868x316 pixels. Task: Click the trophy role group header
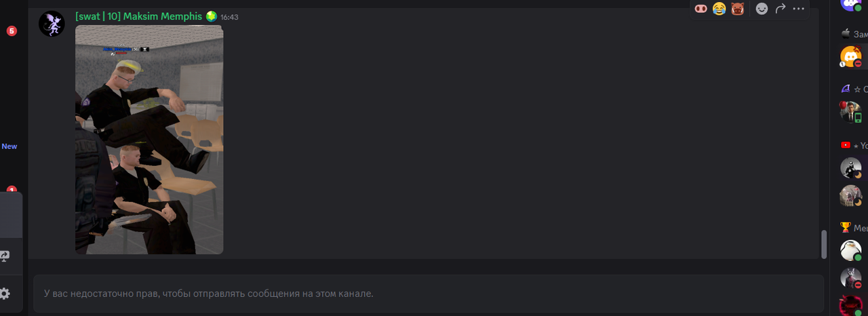pos(854,228)
